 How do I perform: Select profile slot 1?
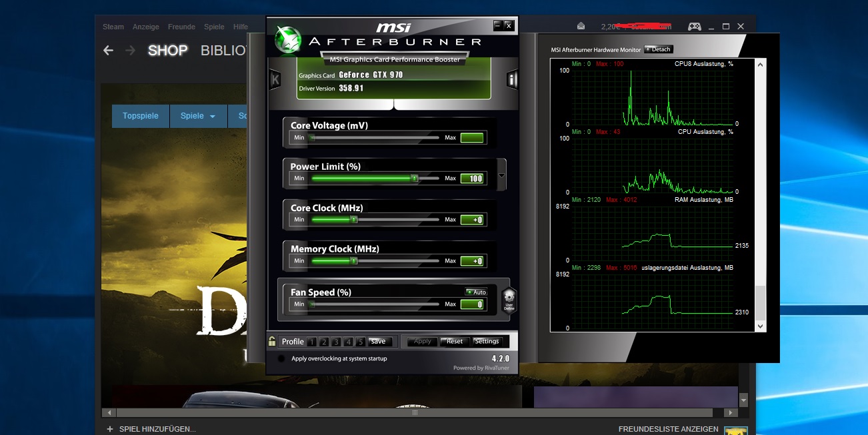[312, 342]
